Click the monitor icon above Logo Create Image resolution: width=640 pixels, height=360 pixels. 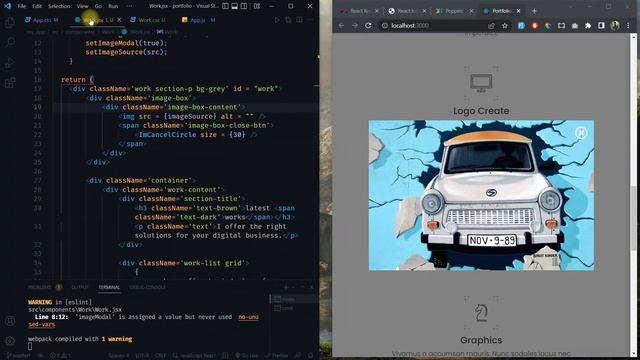(x=481, y=83)
